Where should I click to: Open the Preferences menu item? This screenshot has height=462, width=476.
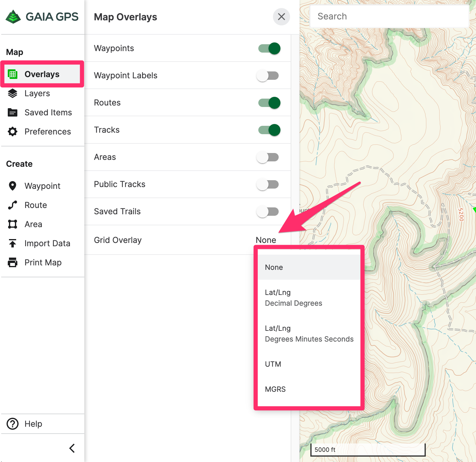[x=48, y=131]
